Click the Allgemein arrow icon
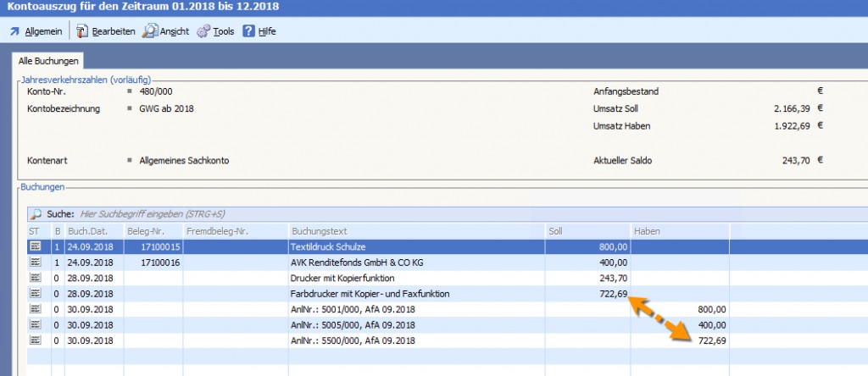Image resolution: width=868 pixels, height=376 pixels. coord(14,31)
